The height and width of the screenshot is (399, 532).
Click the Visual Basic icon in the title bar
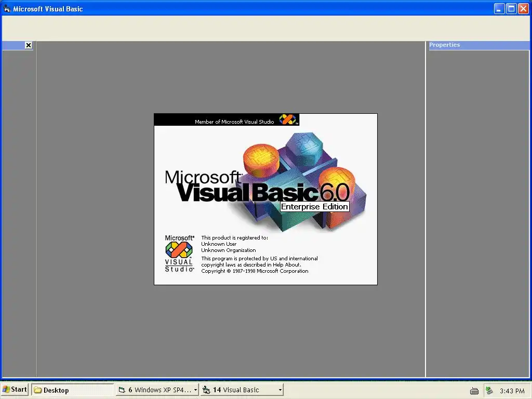pos(6,8)
